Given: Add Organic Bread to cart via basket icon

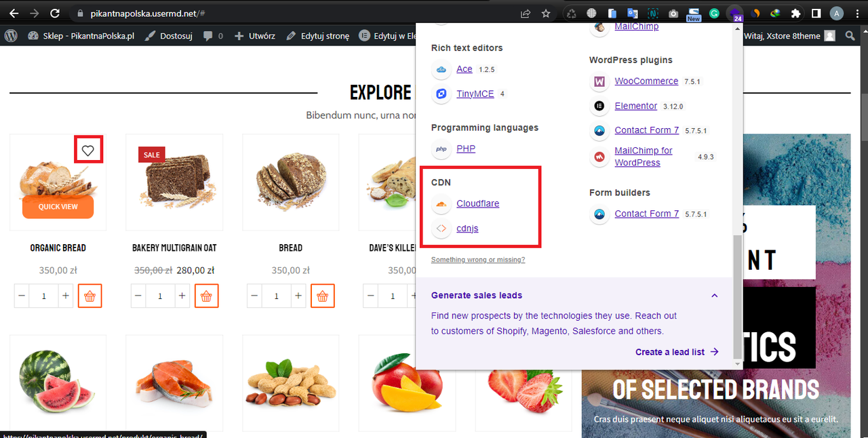Looking at the screenshot, I should pyautogui.click(x=90, y=296).
